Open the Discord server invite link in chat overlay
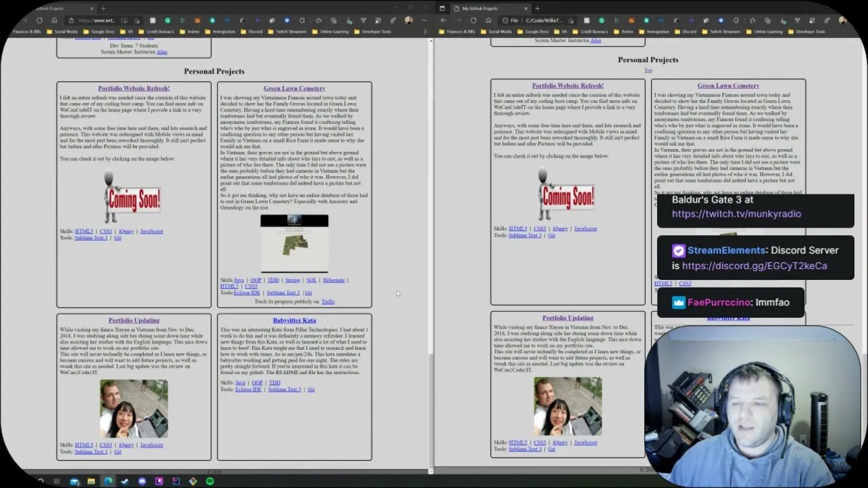The height and width of the screenshot is (488, 868). pyautogui.click(x=755, y=266)
